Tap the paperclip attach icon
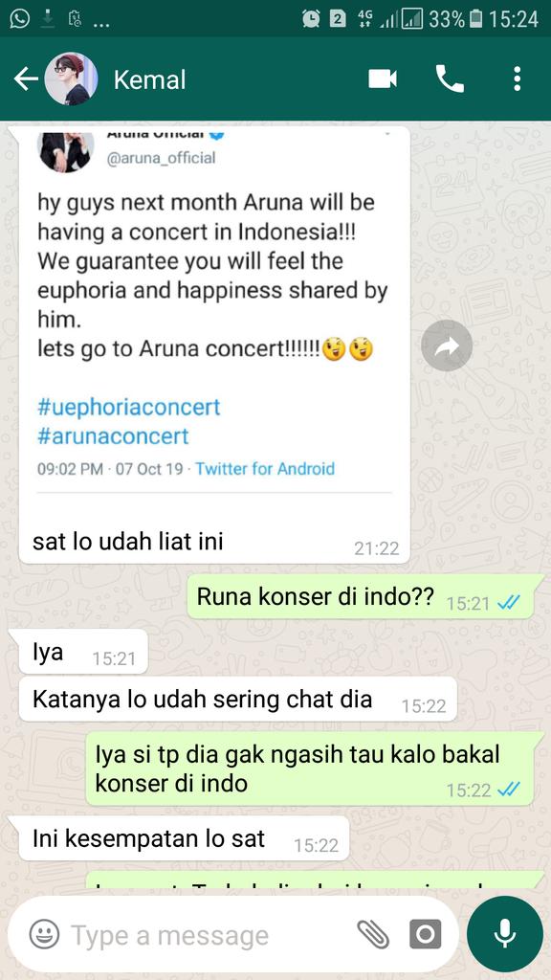The height and width of the screenshot is (980, 551). [x=373, y=935]
